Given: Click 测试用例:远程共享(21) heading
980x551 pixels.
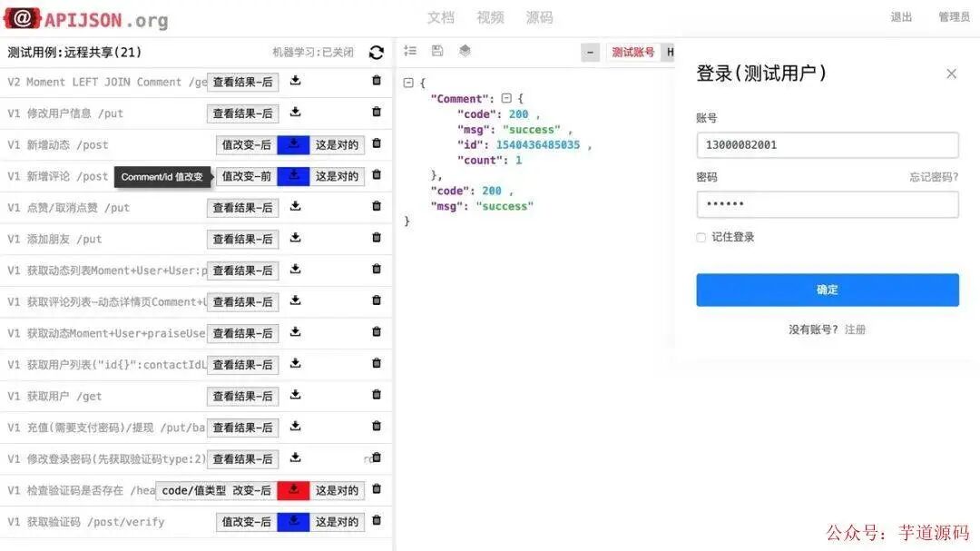Looking at the screenshot, I should [x=74, y=52].
